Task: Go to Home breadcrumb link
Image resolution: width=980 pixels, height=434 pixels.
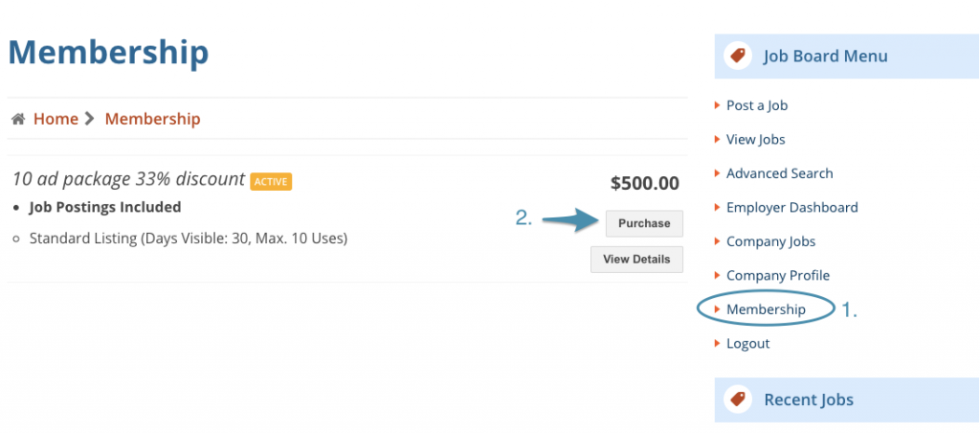Action: pyautogui.click(x=56, y=119)
